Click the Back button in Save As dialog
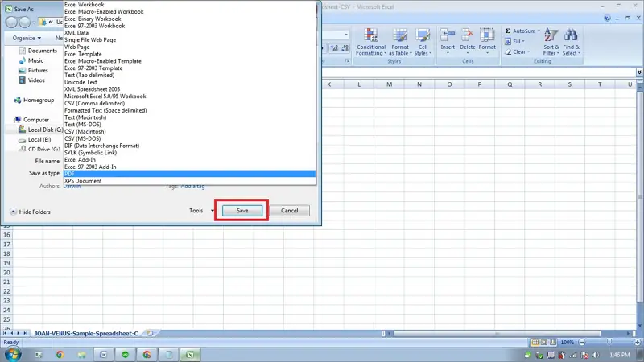 pos(11,23)
